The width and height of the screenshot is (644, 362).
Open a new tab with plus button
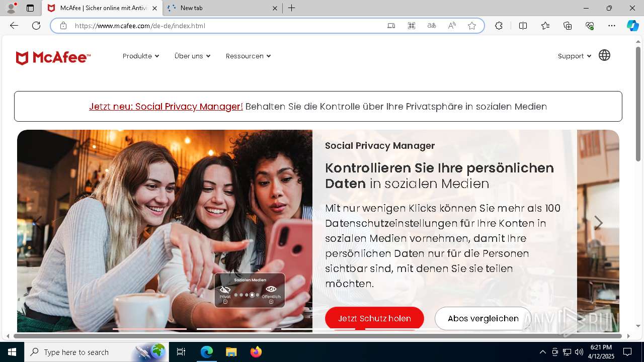[292, 8]
